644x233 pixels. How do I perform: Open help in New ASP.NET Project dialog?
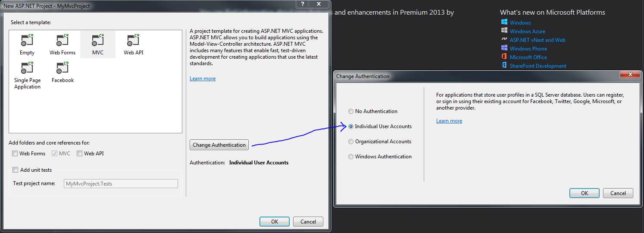click(303, 4)
